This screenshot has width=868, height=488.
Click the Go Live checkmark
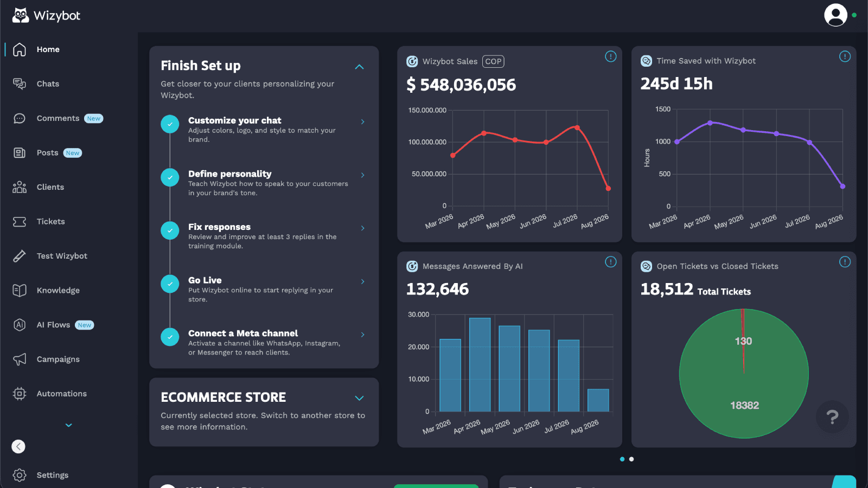(x=170, y=284)
